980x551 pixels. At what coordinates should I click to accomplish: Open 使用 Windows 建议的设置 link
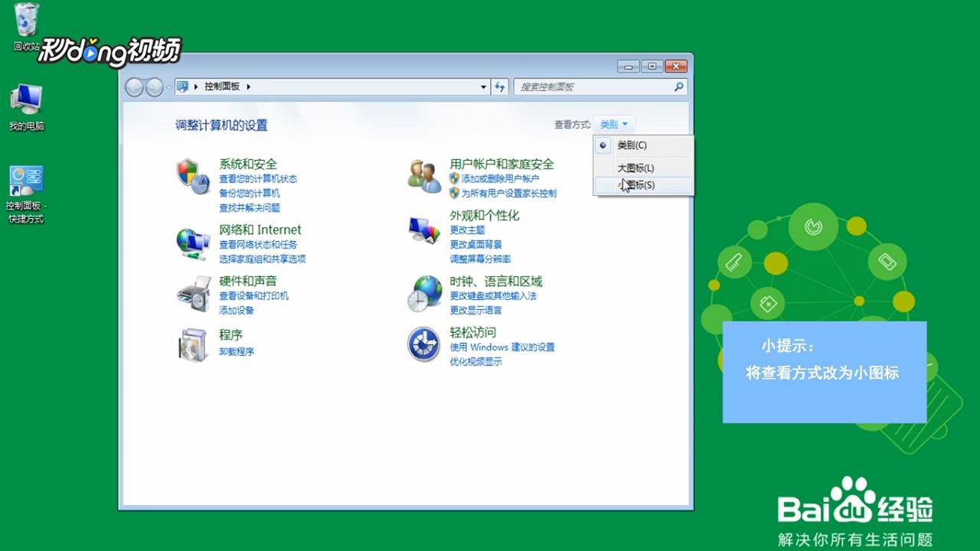[502, 347]
